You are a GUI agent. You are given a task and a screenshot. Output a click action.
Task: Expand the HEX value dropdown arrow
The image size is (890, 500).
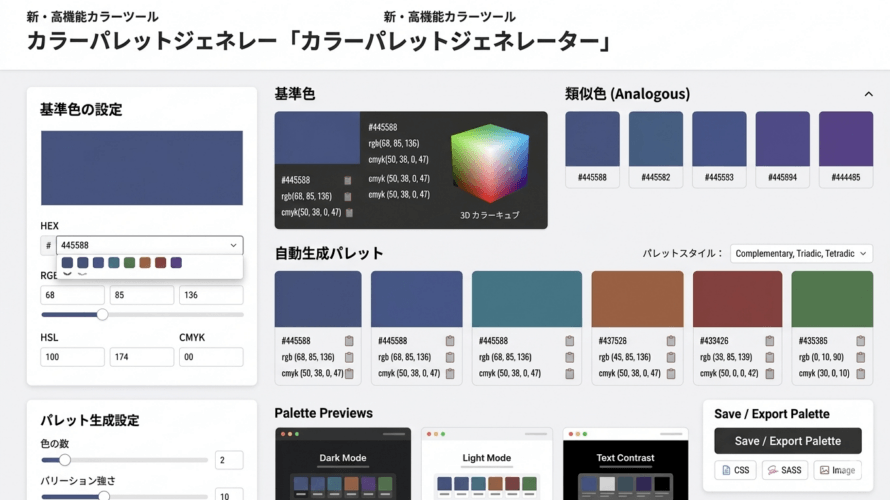(x=233, y=245)
